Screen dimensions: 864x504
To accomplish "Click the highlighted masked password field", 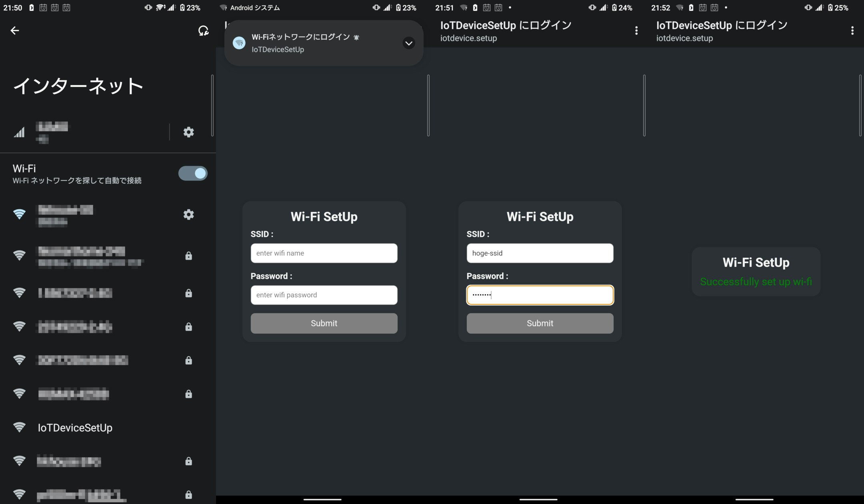I will pos(540,295).
